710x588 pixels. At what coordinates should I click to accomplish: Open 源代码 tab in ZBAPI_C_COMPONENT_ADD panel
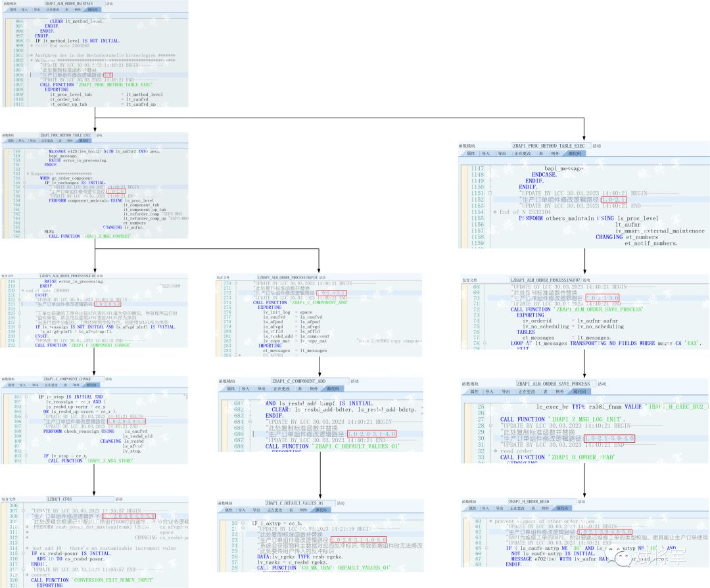pos(333,389)
